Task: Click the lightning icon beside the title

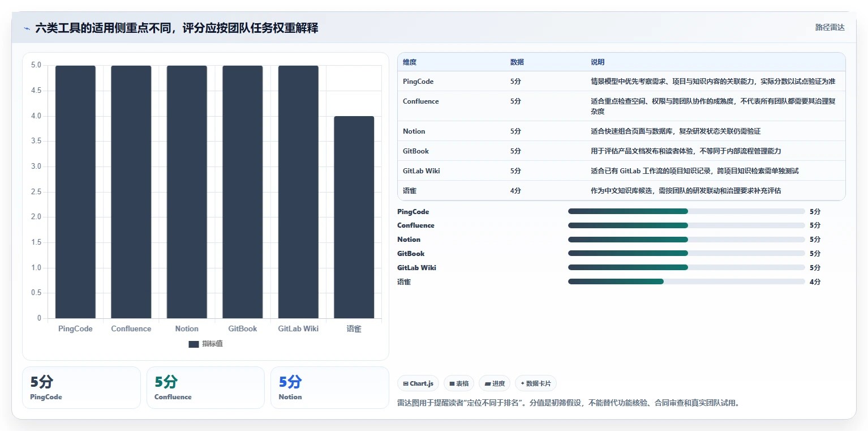Action: click(x=27, y=28)
